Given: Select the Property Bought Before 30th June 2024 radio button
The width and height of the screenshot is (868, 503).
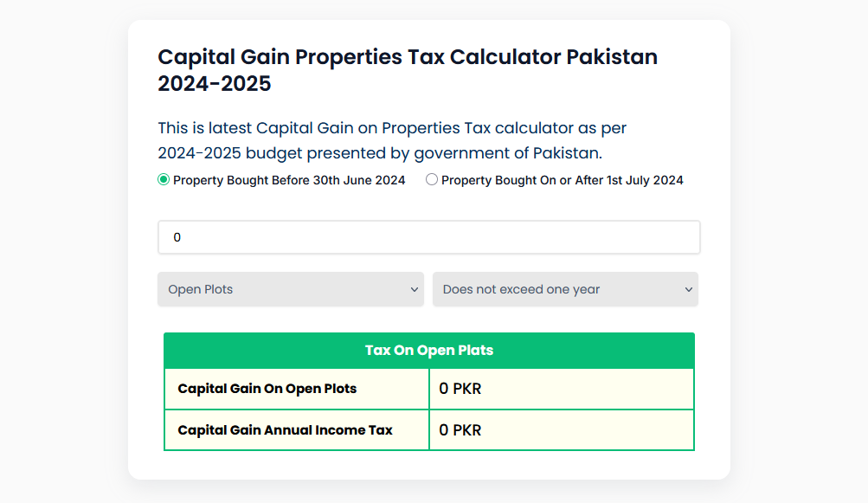Looking at the screenshot, I should [x=164, y=180].
